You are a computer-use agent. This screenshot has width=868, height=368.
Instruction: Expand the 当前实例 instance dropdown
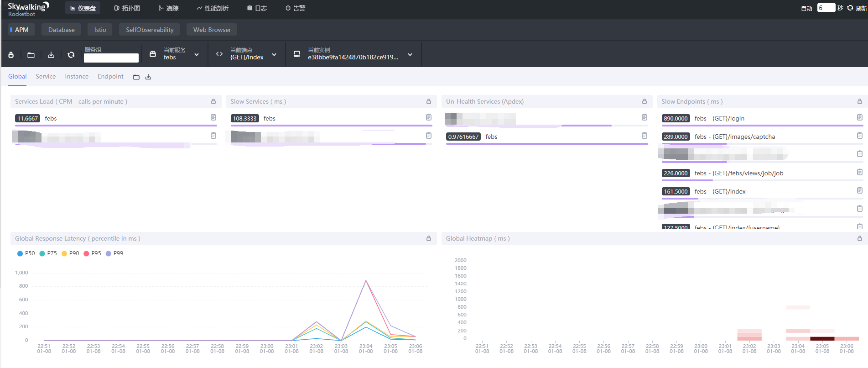(x=410, y=55)
